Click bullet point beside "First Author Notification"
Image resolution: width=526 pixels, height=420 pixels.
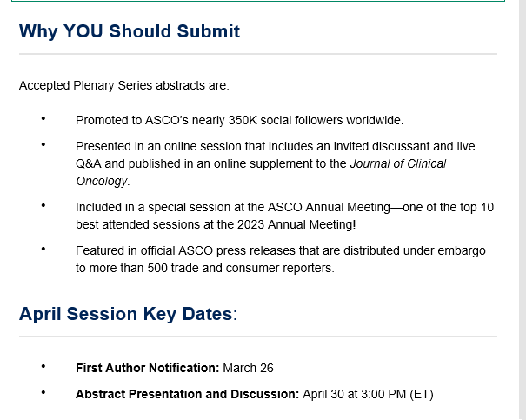point(43,366)
